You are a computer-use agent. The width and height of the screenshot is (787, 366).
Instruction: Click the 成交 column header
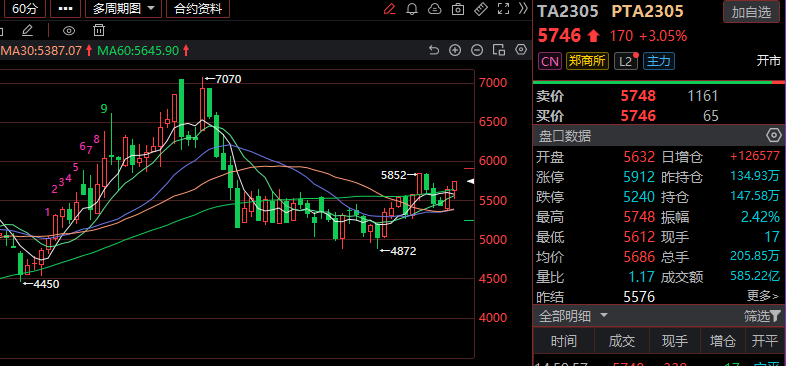[622, 342]
